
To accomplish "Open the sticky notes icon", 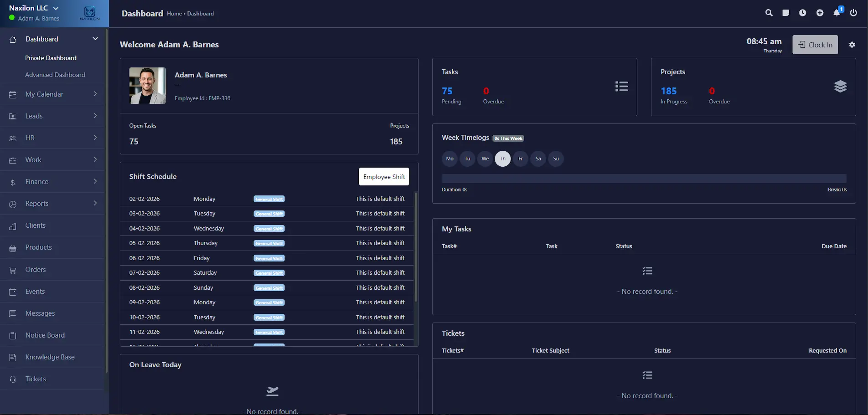I will point(785,13).
